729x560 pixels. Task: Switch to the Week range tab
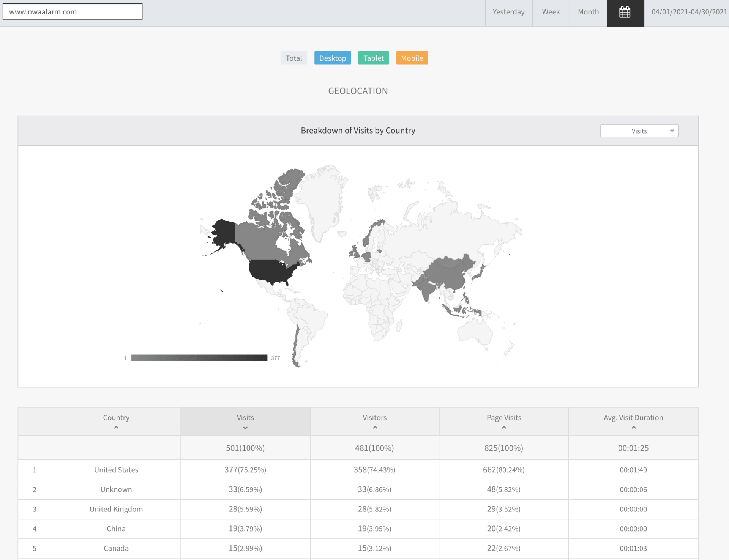pos(551,12)
